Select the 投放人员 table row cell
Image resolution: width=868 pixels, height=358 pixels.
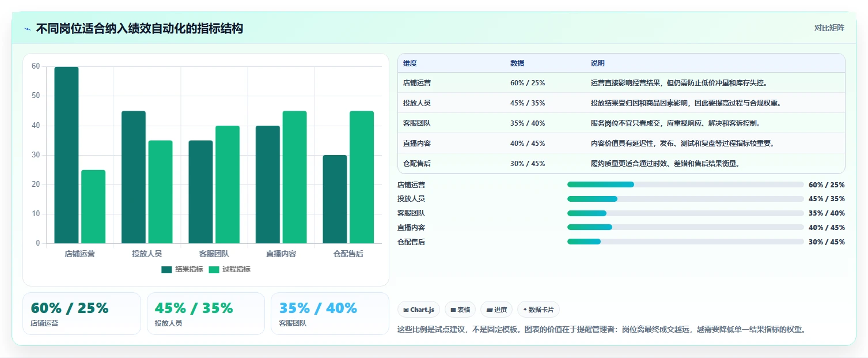(417, 103)
